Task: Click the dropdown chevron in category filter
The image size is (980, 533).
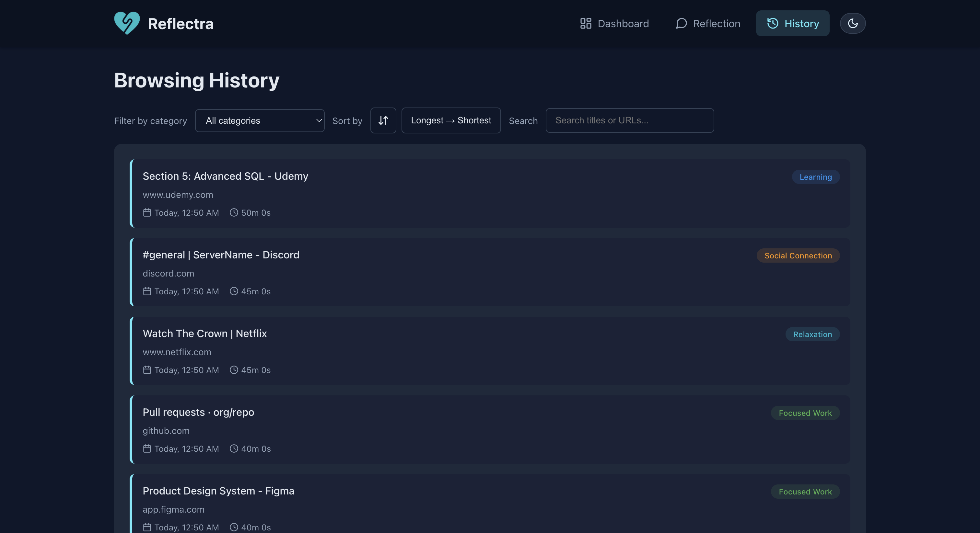Action: point(319,120)
